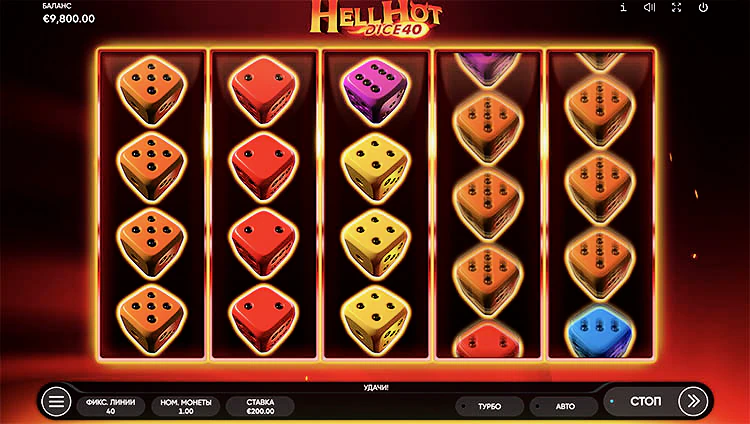Mute sound with the speaker icon
750x424 pixels.
click(x=649, y=7)
